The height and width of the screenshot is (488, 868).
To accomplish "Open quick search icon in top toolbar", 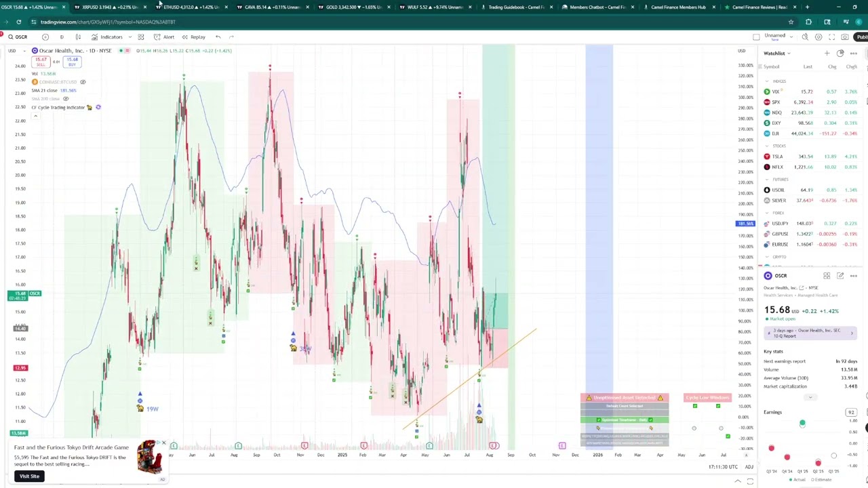I will [x=804, y=37].
